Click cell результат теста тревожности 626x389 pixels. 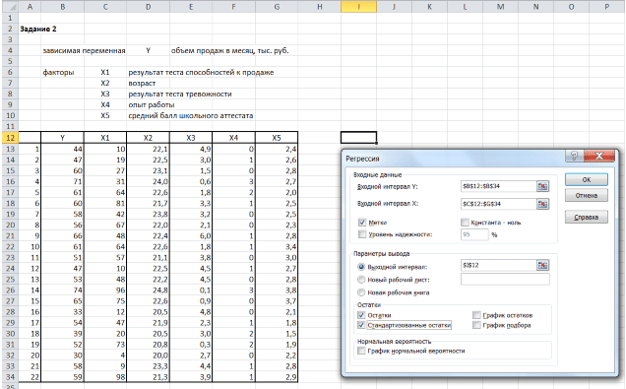180,94
